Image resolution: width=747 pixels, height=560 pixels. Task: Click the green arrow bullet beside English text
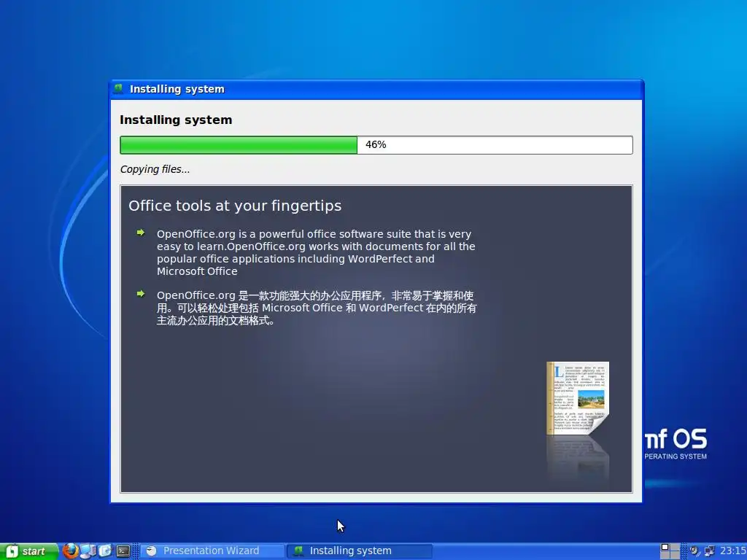(x=141, y=233)
